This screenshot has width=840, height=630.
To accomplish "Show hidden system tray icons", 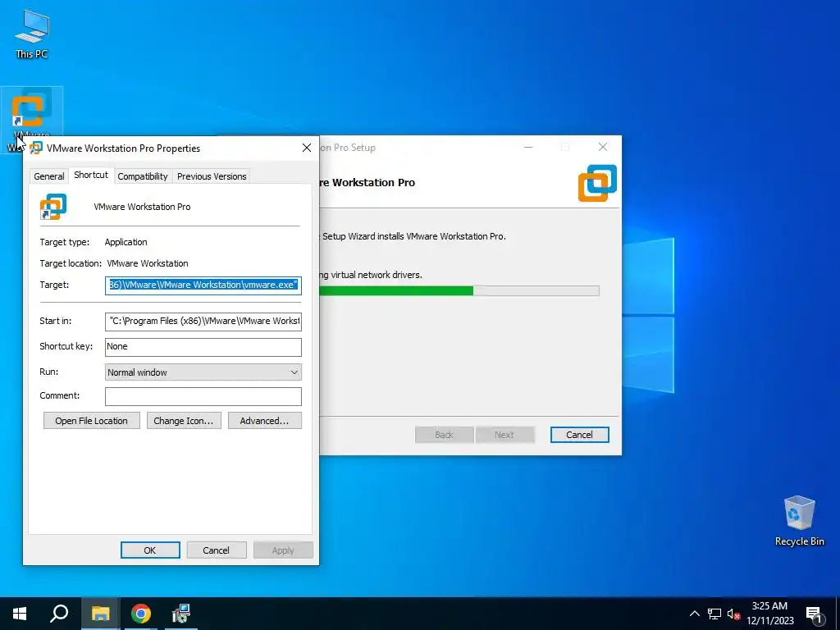I will (x=694, y=614).
